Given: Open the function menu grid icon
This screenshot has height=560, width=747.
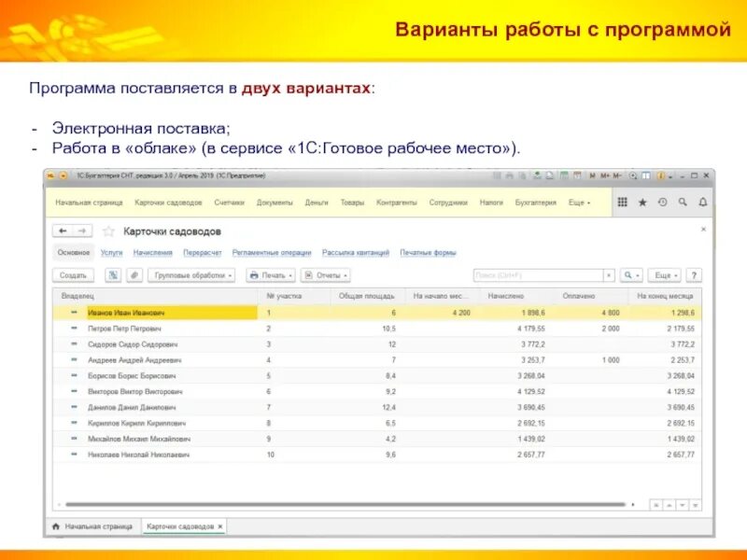Looking at the screenshot, I should (622, 202).
